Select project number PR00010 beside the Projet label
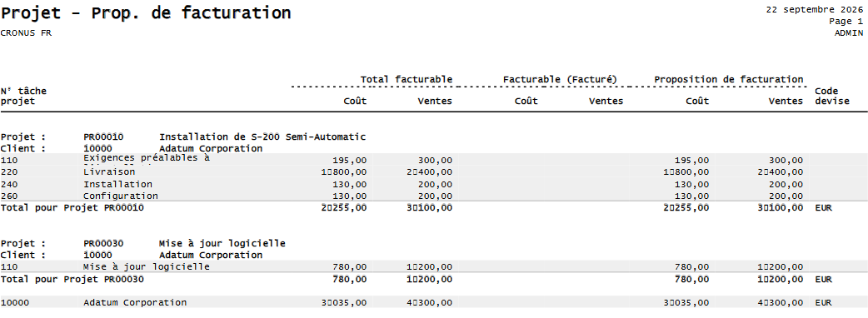 (103, 137)
